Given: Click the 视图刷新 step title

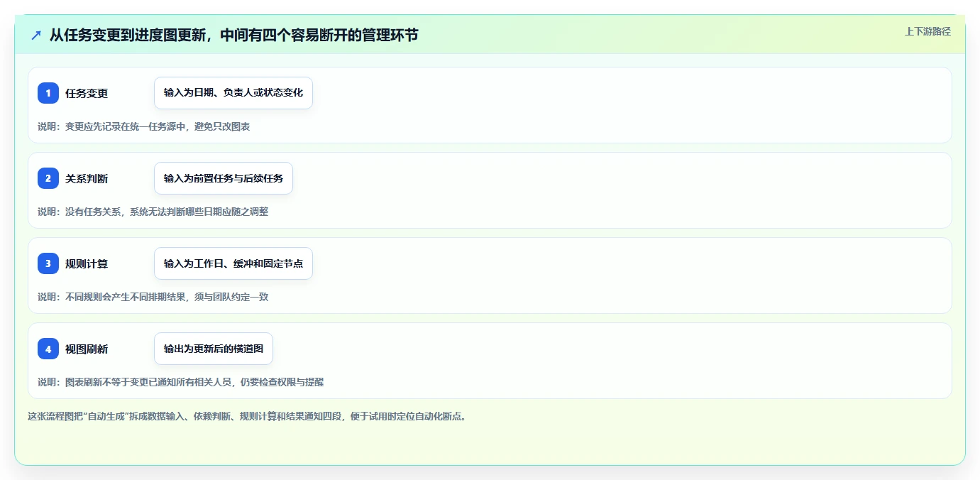Looking at the screenshot, I should click(87, 349).
